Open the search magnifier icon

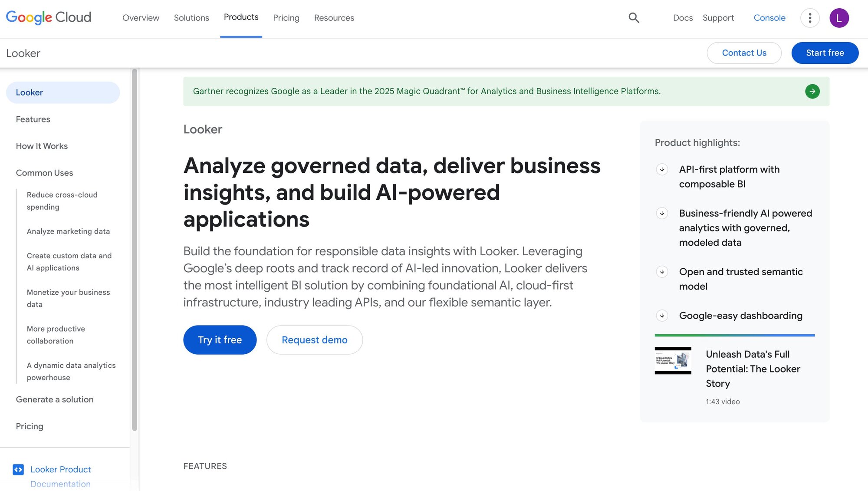[634, 18]
